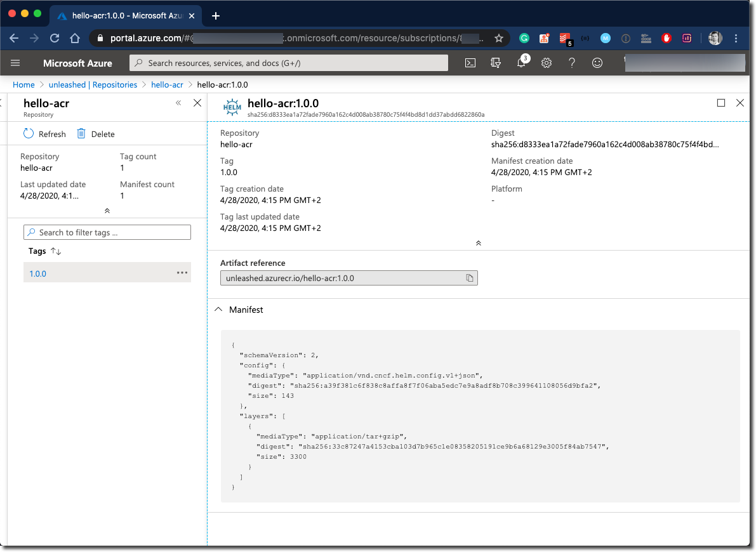Go forward in browser history
The width and height of the screenshot is (756, 552).
[34, 38]
